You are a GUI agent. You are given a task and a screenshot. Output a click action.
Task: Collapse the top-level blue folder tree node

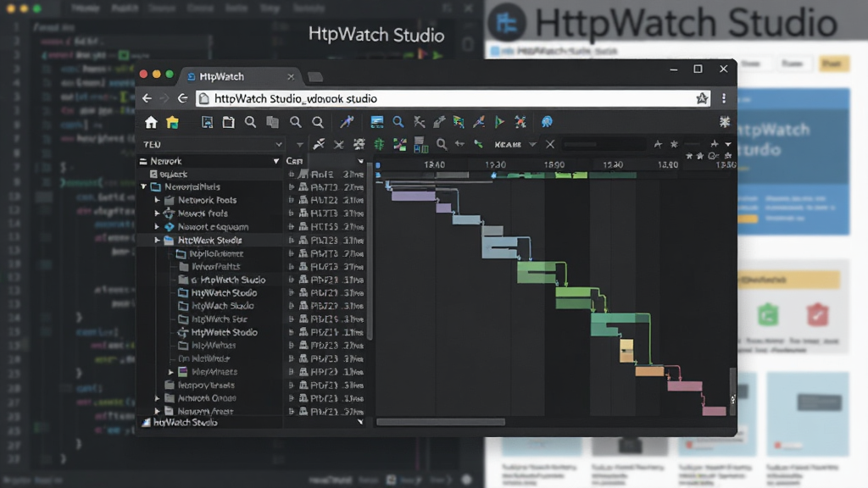click(144, 187)
